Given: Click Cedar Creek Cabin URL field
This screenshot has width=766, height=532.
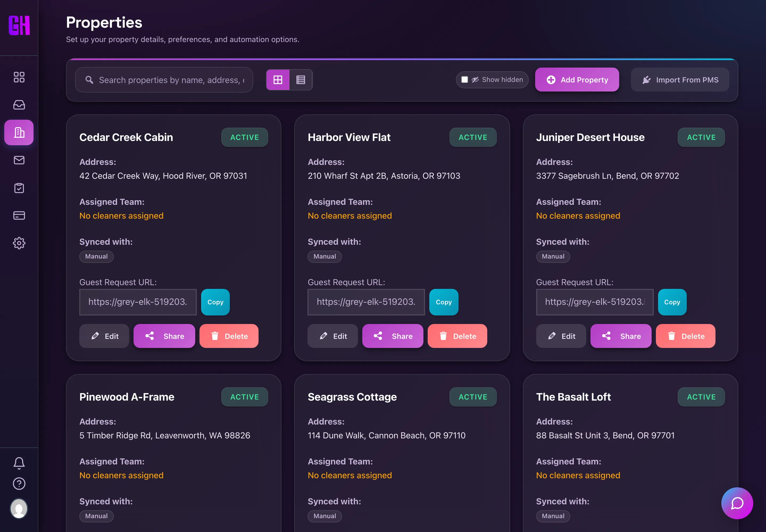Looking at the screenshot, I should point(138,302).
